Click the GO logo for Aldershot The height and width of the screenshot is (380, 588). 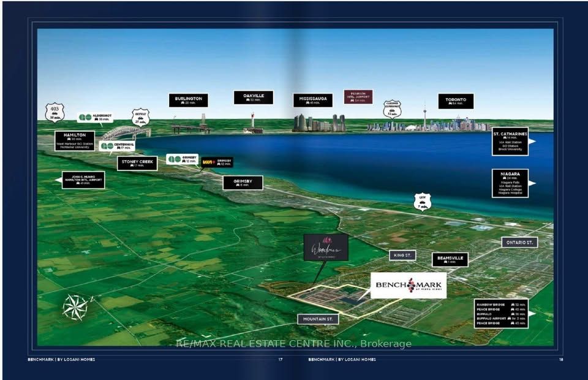click(x=86, y=118)
